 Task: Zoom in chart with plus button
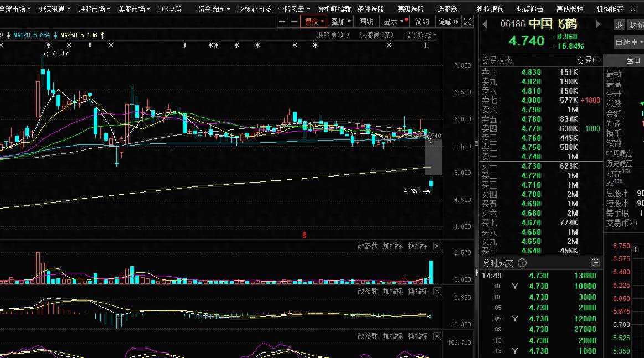tap(282, 22)
